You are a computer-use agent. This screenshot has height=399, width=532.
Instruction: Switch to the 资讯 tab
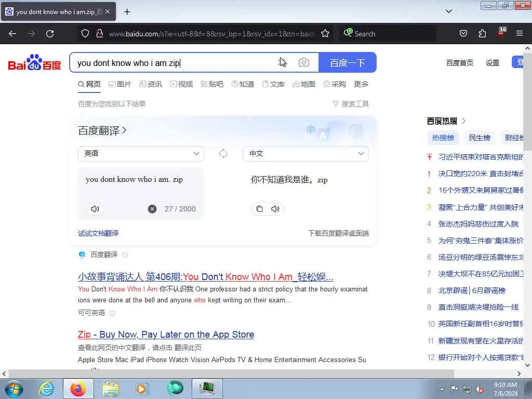[x=151, y=84]
